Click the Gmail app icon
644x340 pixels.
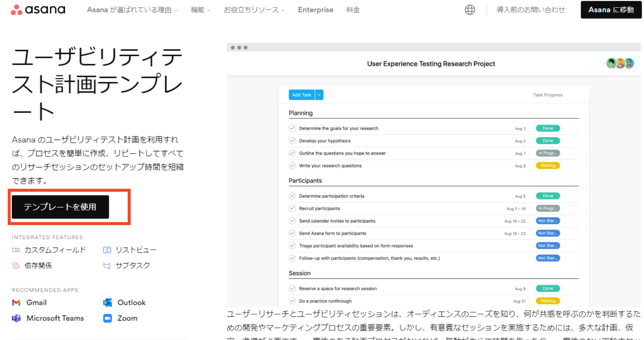tap(16, 303)
